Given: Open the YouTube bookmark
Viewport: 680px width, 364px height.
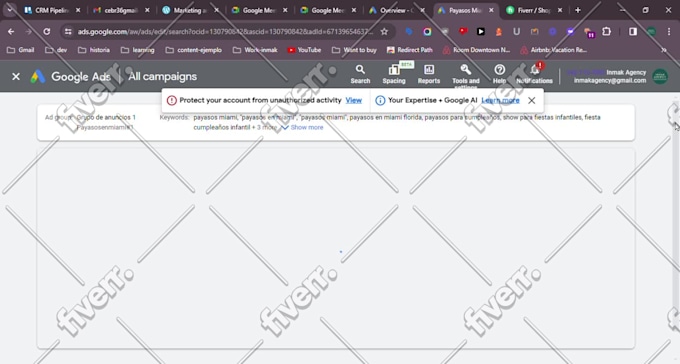Looking at the screenshot, I should pos(304,50).
